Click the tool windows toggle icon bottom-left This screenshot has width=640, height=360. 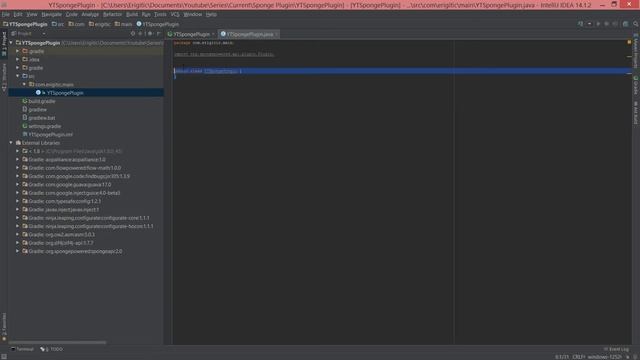point(4,357)
